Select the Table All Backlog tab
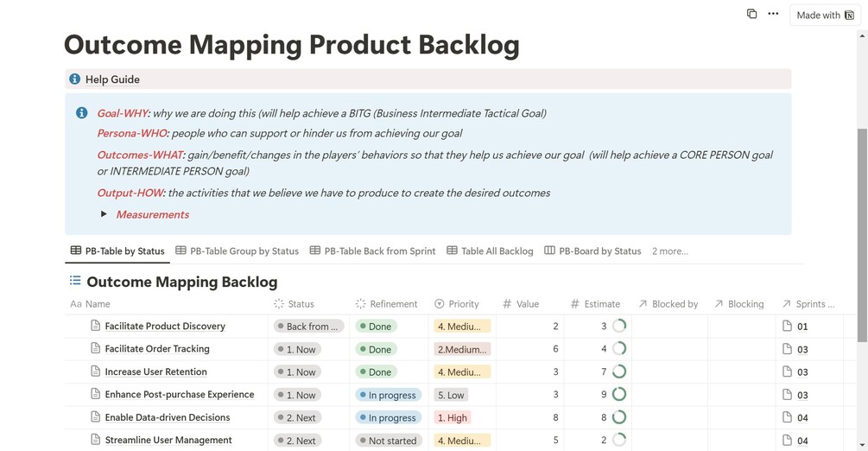The height and width of the screenshot is (451, 868). [x=490, y=251]
